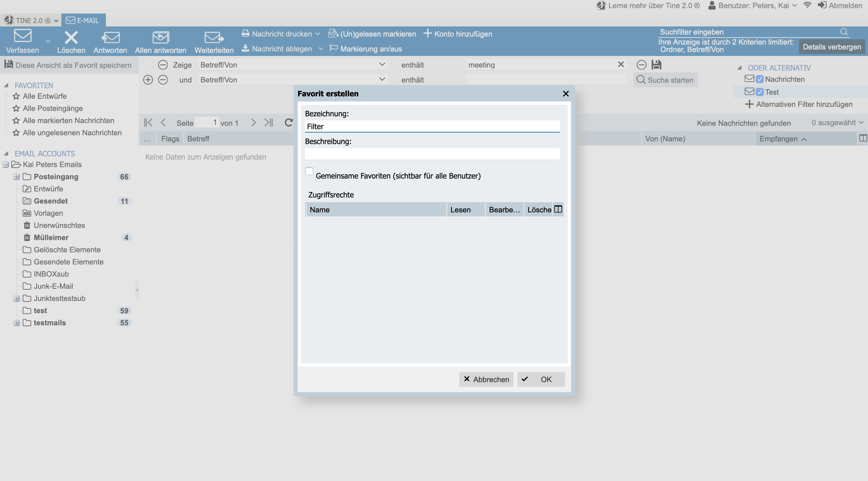The height and width of the screenshot is (481, 868).
Task: Uncheck the Nachrichten alternative filter
Action: 760,79
